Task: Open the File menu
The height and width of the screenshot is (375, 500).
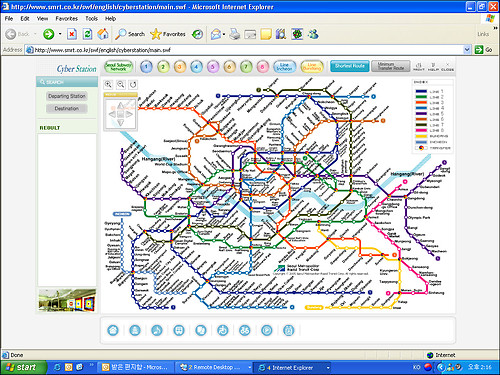Action: [x=9, y=18]
